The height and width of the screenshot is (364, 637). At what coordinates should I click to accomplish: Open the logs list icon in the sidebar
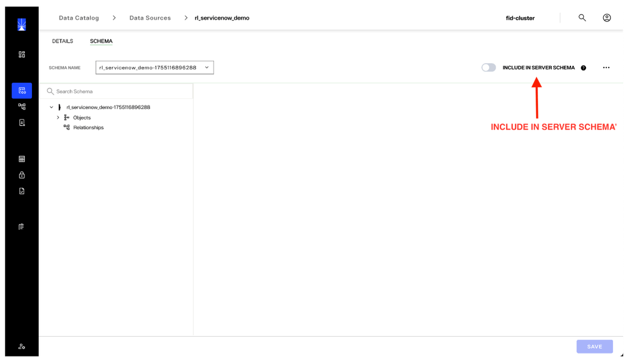coord(21,226)
